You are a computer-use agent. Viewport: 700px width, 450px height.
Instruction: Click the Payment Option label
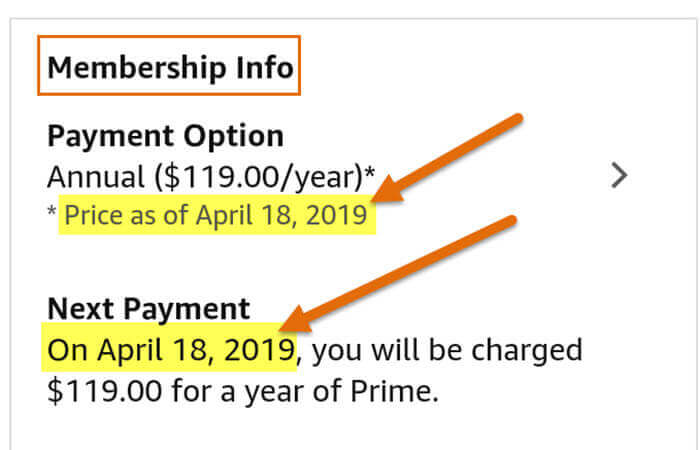[x=165, y=136]
